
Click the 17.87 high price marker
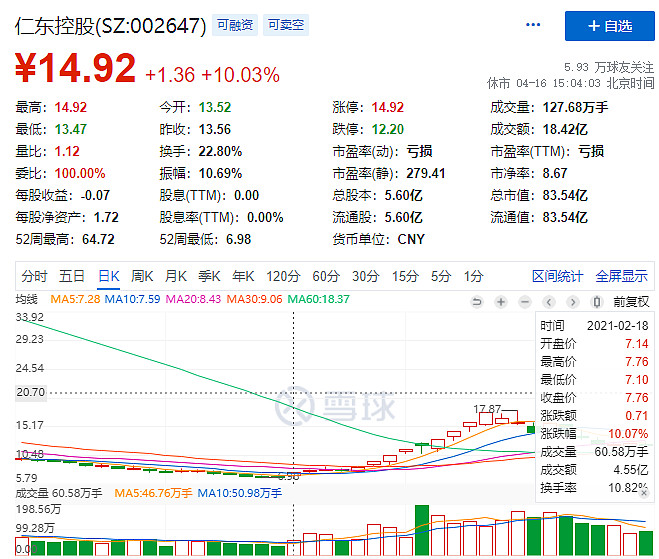487,409
